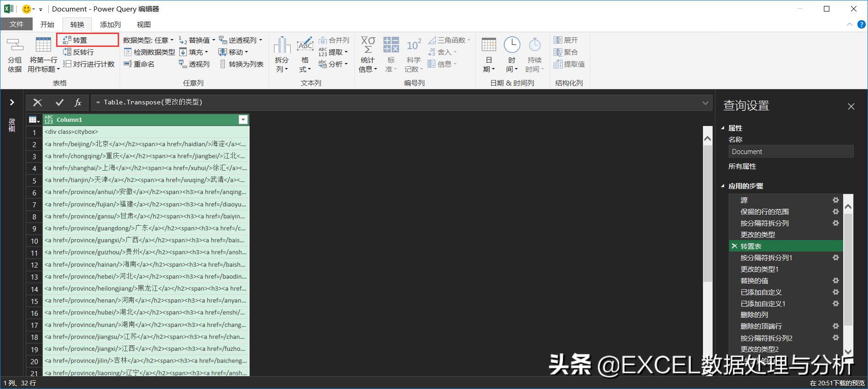Open the Data Type: Any dropdown
868x389 pixels.
pyautogui.click(x=148, y=40)
